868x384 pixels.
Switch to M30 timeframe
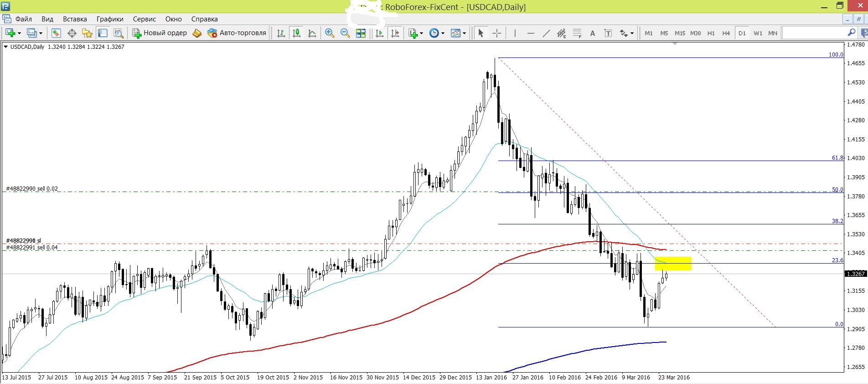point(696,33)
